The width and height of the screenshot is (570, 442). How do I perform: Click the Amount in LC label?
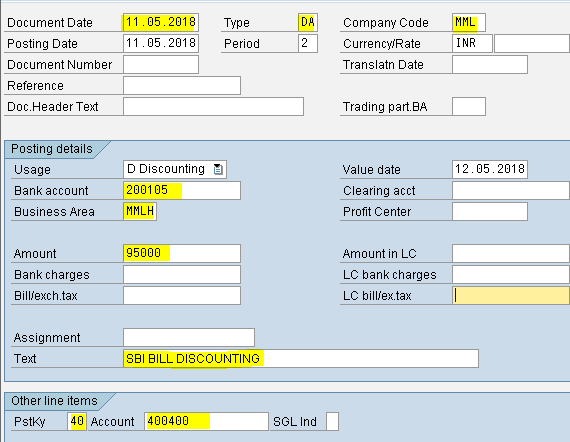click(x=379, y=254)
